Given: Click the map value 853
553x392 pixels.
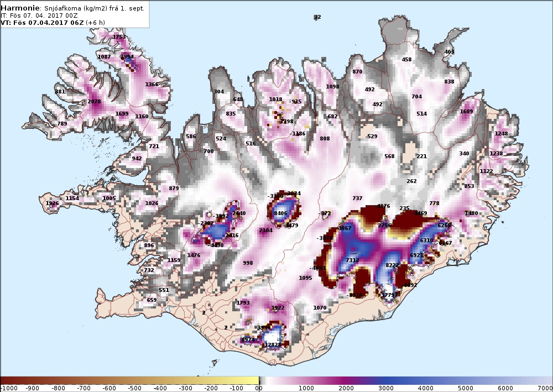Looking at the screenshot, I should (469, 186).
